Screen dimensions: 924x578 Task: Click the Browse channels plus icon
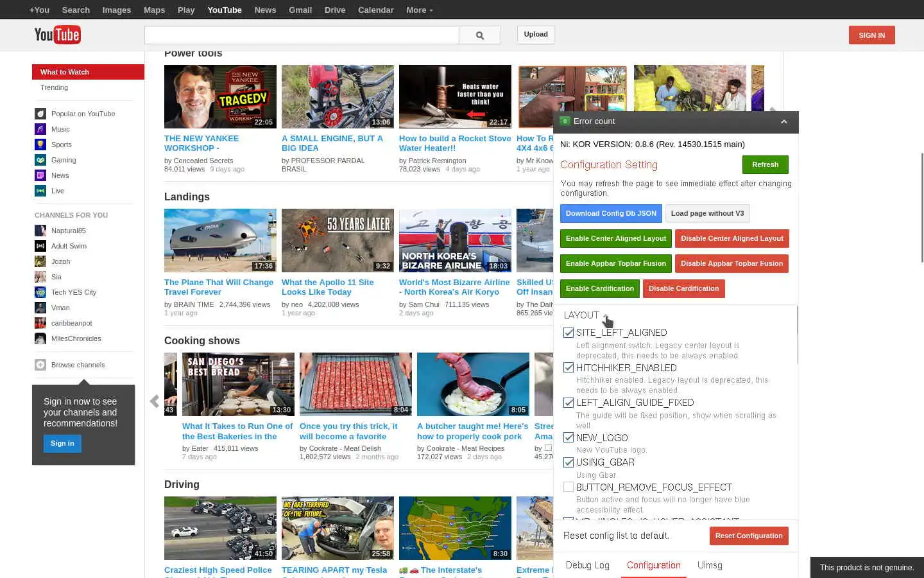40,365
